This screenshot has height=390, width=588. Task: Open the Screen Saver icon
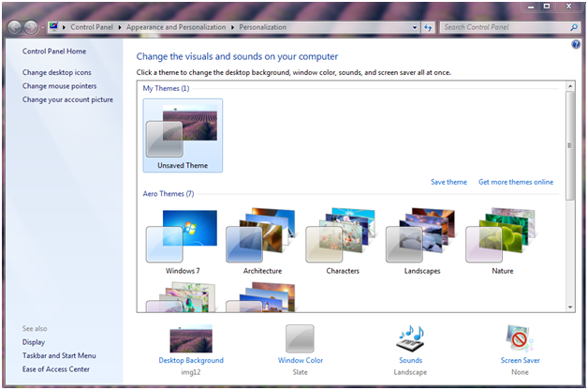(x=520, y=338)
